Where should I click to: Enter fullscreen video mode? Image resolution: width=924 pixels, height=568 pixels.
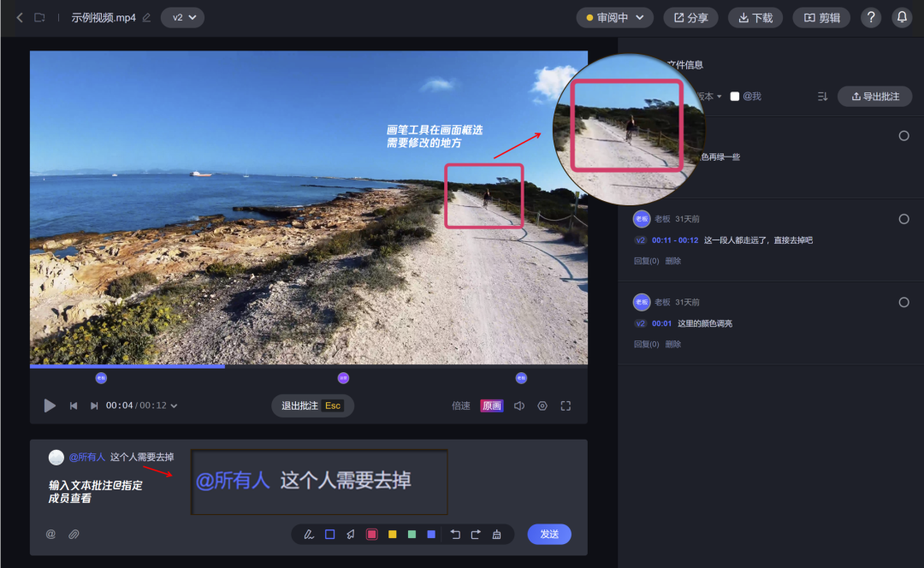point(566,405)
